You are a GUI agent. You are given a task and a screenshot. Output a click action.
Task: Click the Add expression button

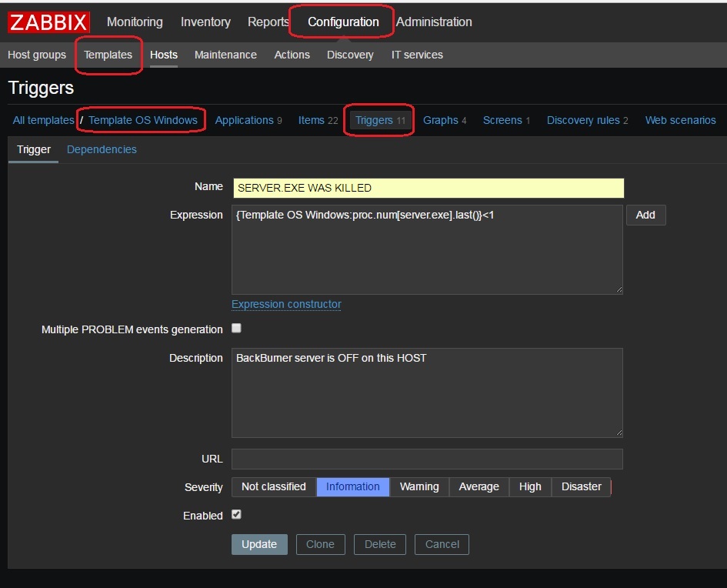(645, 215)
